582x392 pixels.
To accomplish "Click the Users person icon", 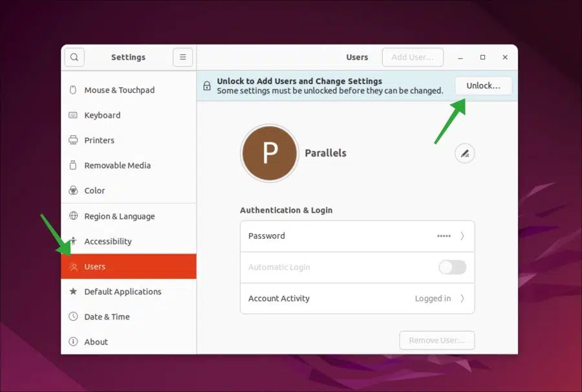I will coord(74,267).
